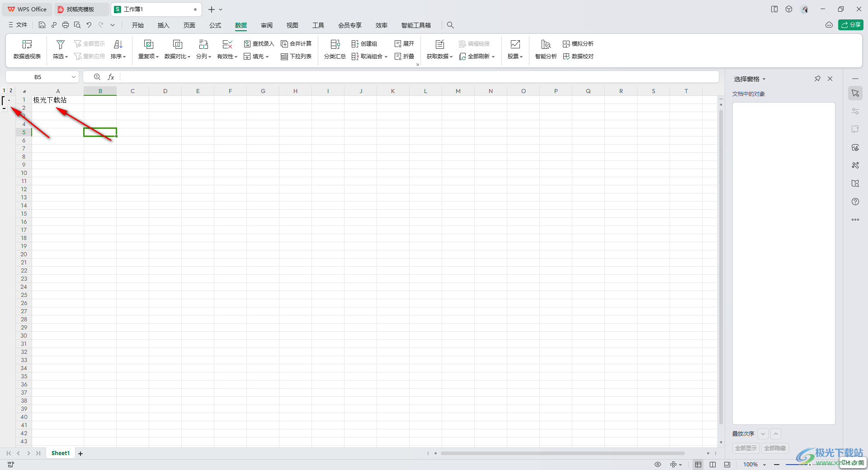Click the help question mark in right sidebar
The width and height of the screenshot is (868, 470).
click(855, 202)
